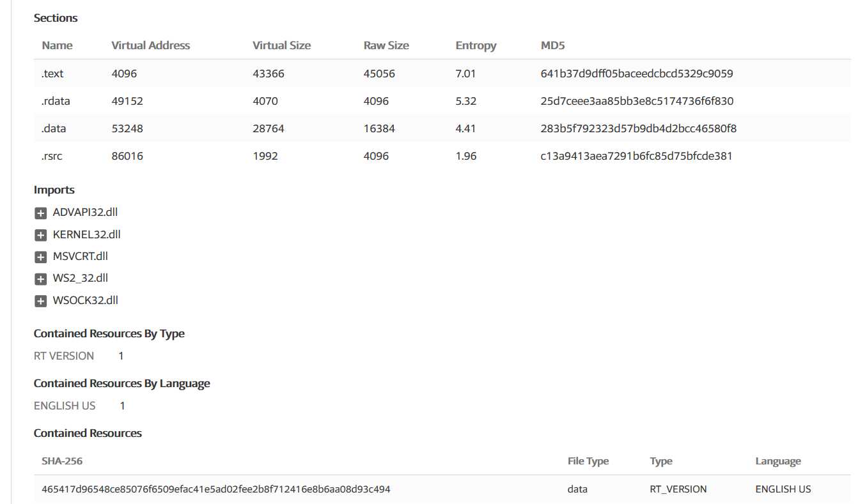Click the ADVAPI32.dll label

85,213
